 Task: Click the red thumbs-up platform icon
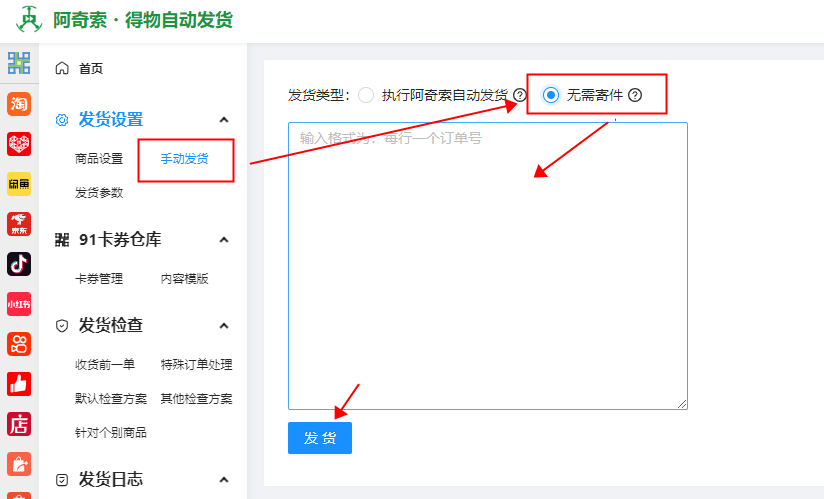19,384
